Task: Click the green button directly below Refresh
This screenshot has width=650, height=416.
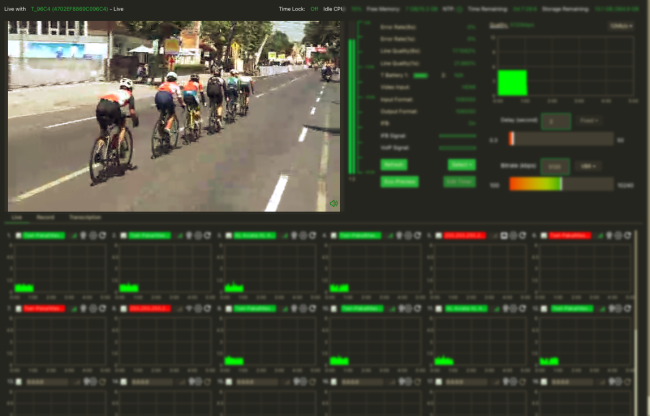Action: pos(399,182)
